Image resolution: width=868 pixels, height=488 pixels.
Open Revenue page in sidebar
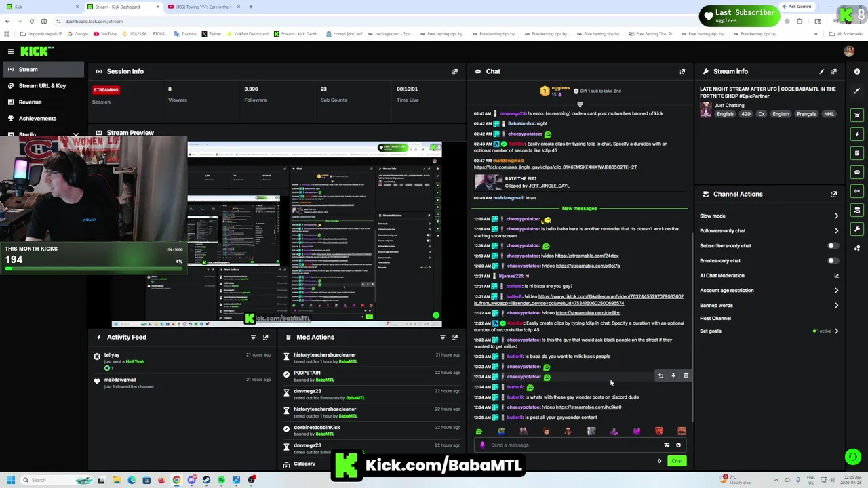[x=42, y=102]
